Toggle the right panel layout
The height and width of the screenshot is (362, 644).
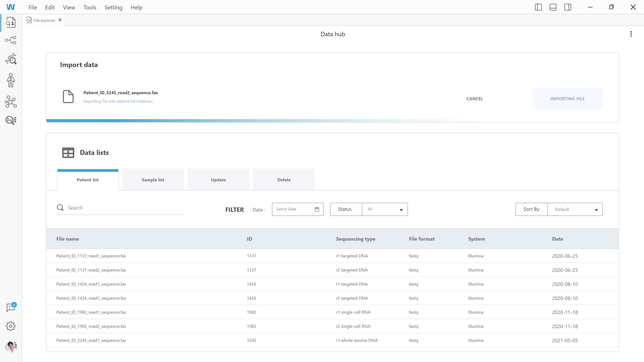pos(568,7)
